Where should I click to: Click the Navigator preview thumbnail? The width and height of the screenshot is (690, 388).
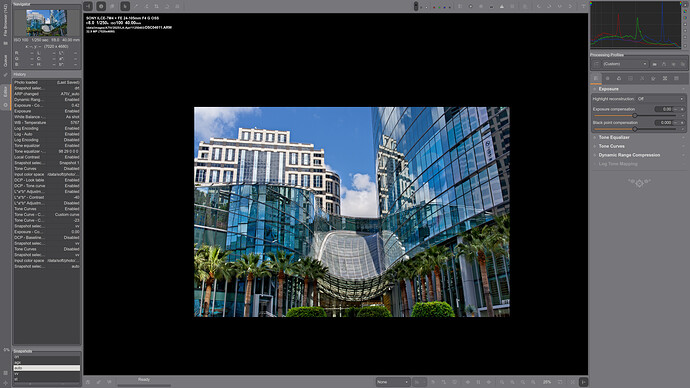pyautogui.click(x=47, y=23)
